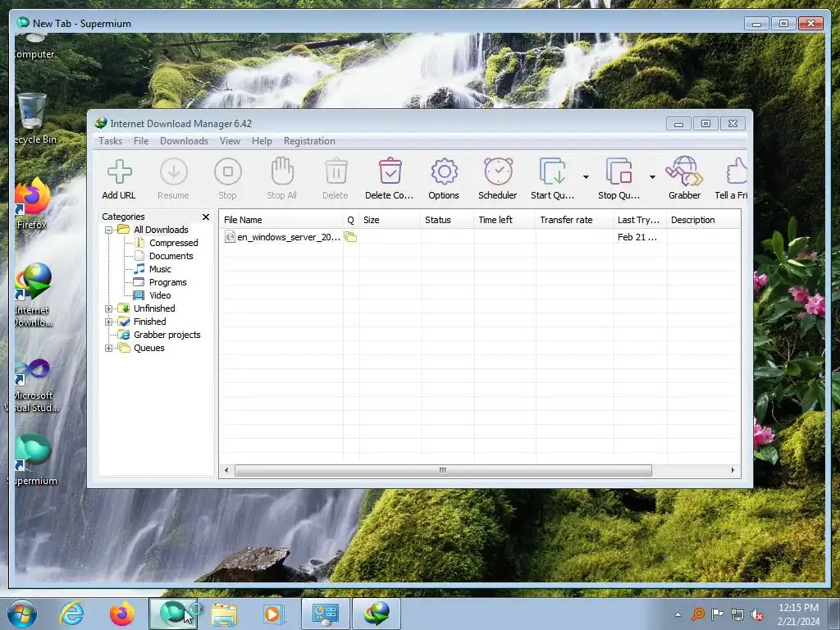The image size is (840, 630).
Task: Open the File menu
Action: (141, 141)
